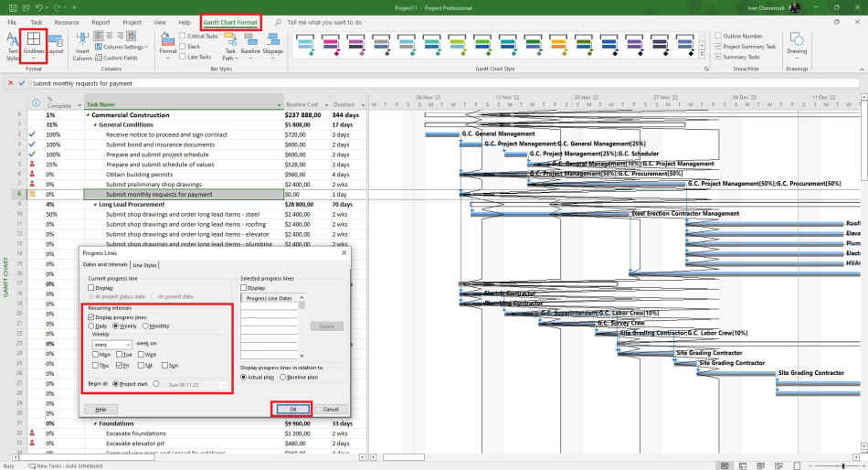The height and width of the screenshot is (470, 868).
Task: Click Help in the Progress Lines dialog
Action: pos(101,409)
